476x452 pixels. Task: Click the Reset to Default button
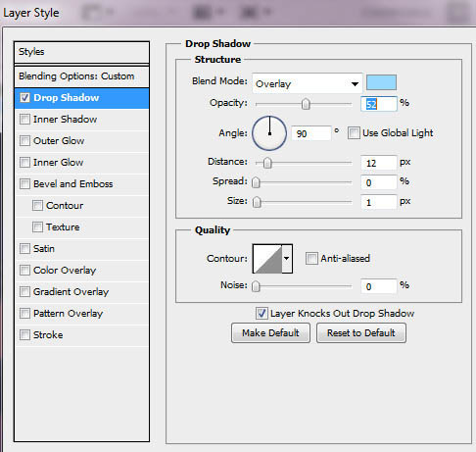pos(361,333)
